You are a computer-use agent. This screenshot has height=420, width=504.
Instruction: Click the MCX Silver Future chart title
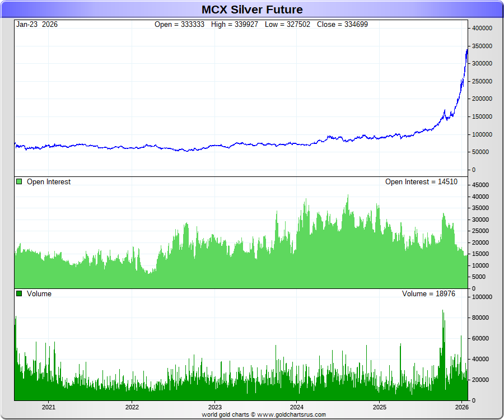tap(252, 10)
